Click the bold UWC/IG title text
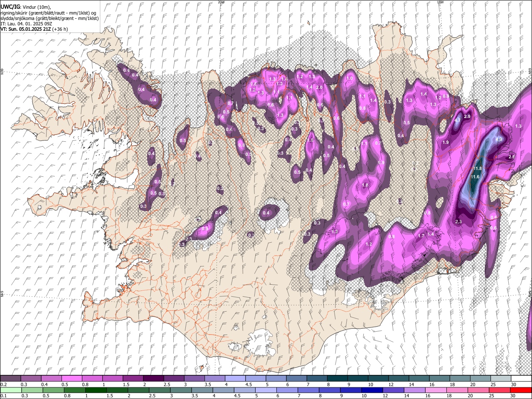532x399 pixels. 10,7
